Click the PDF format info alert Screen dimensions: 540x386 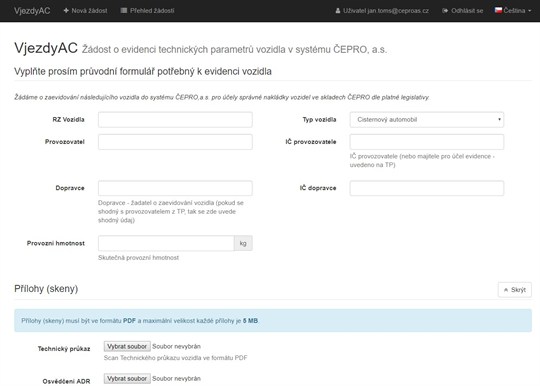(x=273, y=321)
